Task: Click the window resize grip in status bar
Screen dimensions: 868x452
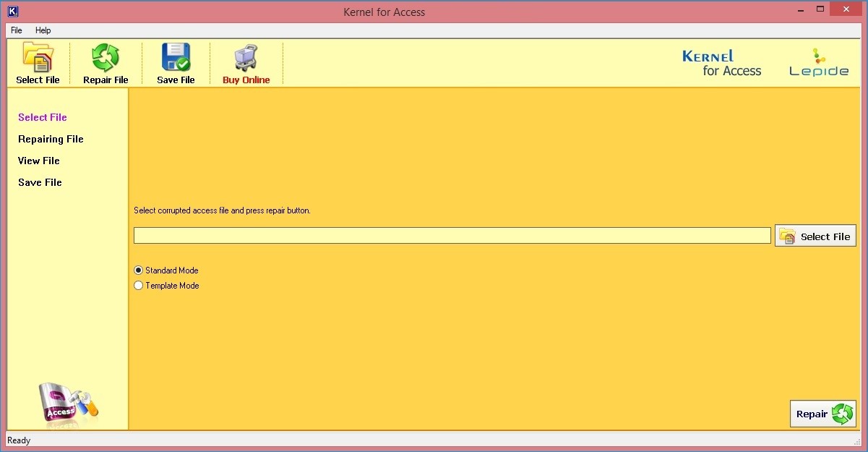Action: pos(857,440)
